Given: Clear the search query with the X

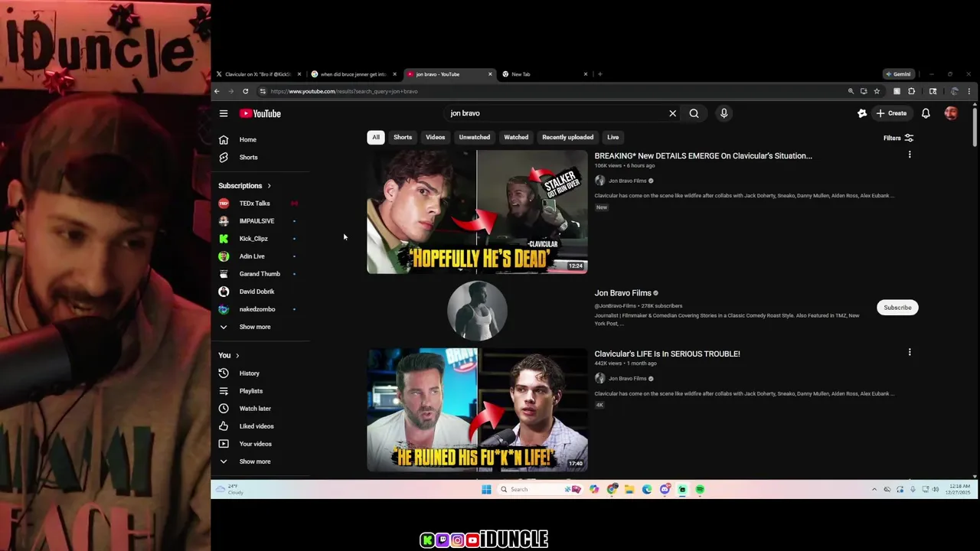Looking at the screenshot, I should [x=673, y=113].
